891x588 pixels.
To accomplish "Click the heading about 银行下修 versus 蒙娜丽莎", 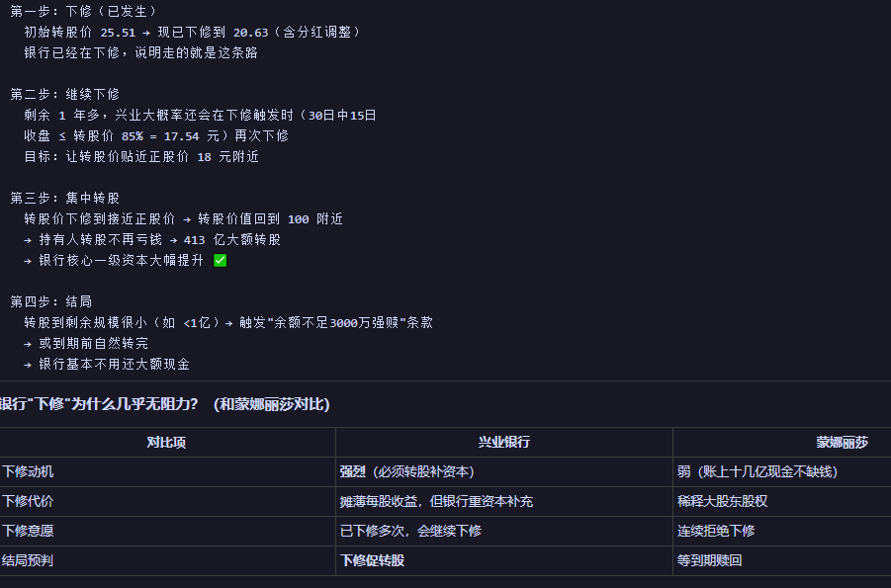I will pyautogui.click(x=165, y=404).
